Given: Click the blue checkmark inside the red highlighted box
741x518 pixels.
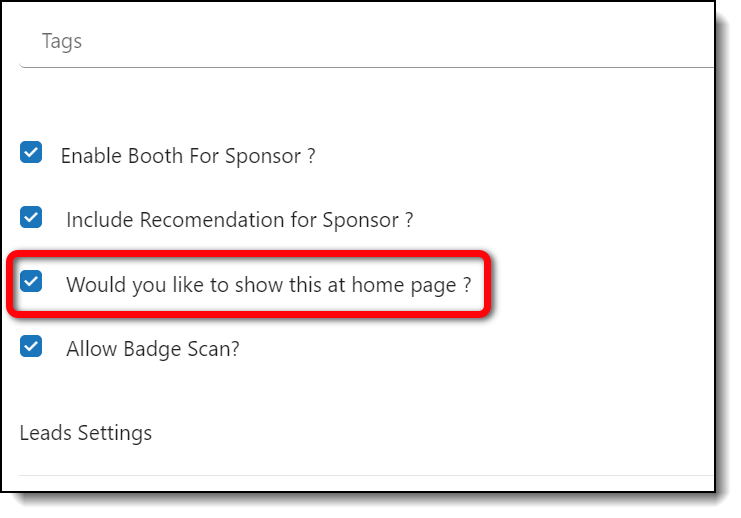Looking at the screenshot, I should pos(31,281).
